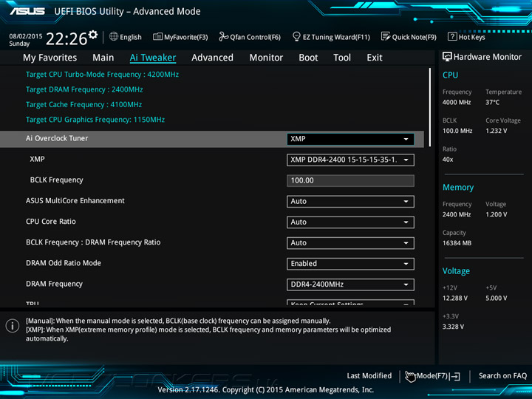
Task: Open CPU Core Ratio dropdown
Action: coord(350,222)
